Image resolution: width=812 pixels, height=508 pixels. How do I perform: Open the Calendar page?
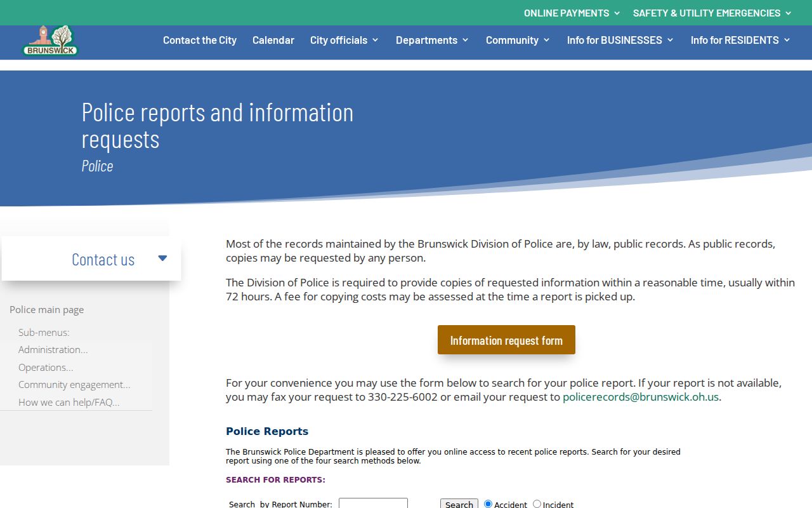click(273, 40)
